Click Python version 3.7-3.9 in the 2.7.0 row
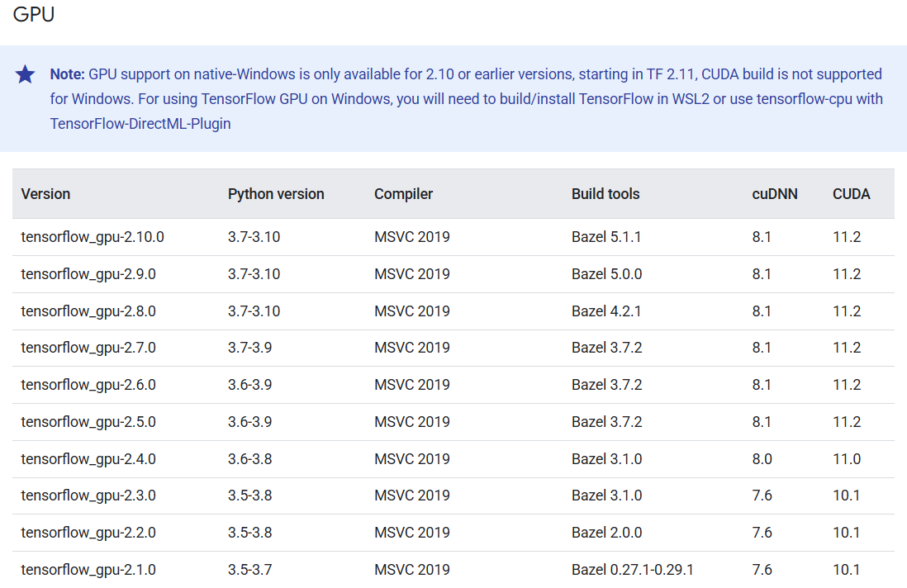Viewport: 907px width, 588px height. pos(250,348)
